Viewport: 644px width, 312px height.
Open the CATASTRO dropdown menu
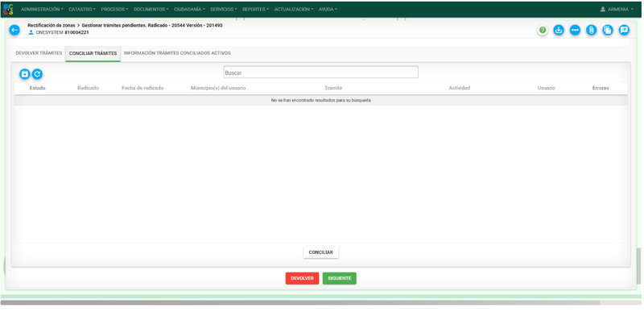coord(82,9)
